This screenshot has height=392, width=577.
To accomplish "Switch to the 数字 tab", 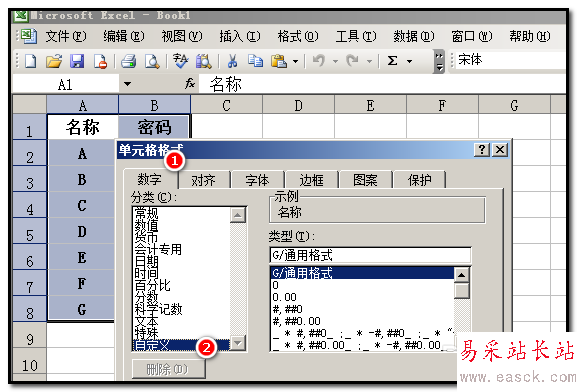I will (x=150, y=179).
